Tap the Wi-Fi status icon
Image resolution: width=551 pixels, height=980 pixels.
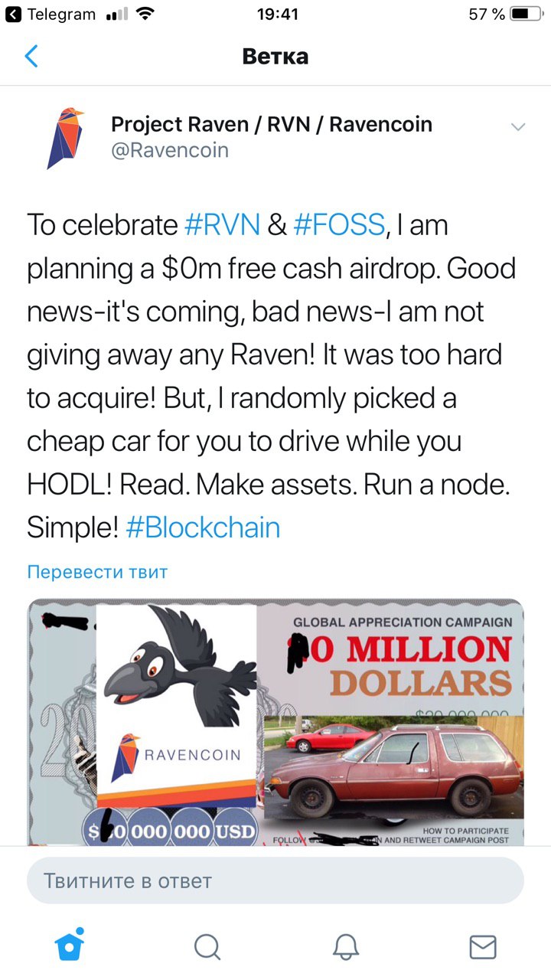pos(144,15)
